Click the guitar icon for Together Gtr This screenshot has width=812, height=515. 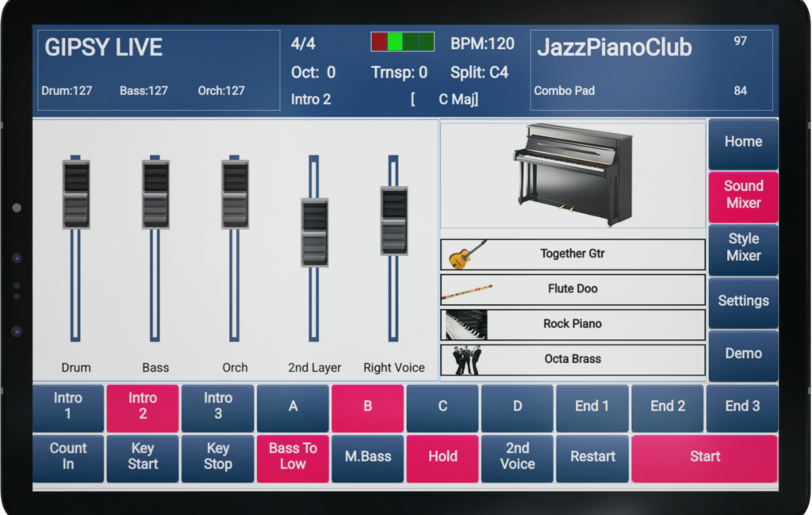point(466,255)
